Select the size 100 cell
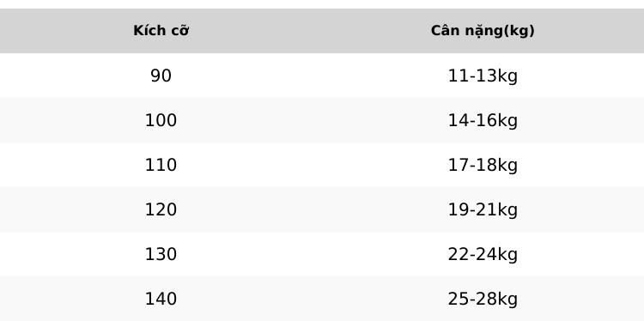 tap(161, 120)
